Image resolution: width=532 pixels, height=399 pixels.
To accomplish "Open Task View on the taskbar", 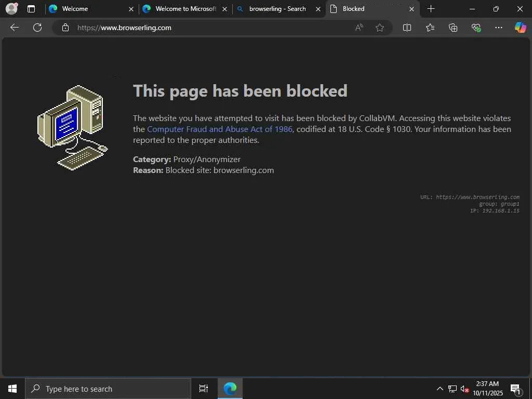I will click(204, 389).
